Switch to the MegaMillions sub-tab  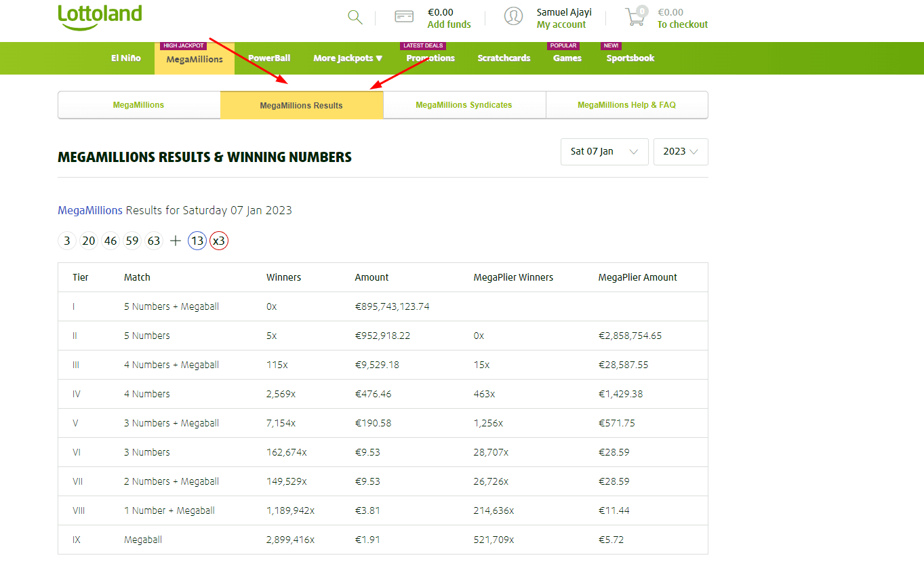tap(139, 105)
